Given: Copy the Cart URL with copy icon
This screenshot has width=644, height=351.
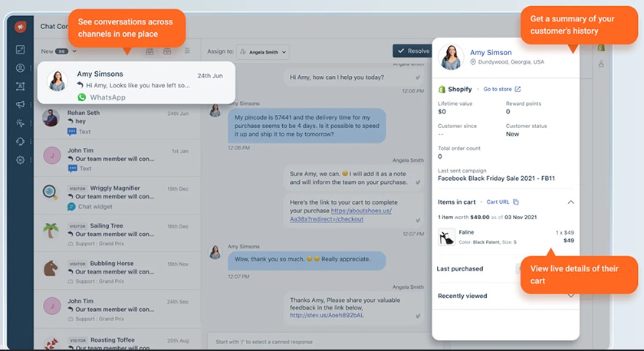Looking at the screenshot, I should [516, 202].
